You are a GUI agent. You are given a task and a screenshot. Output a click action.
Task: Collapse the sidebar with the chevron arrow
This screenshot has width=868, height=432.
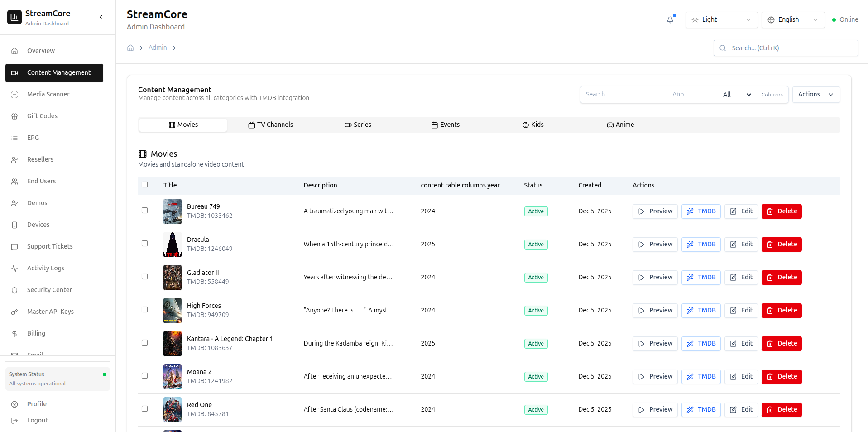coord(101,17)
